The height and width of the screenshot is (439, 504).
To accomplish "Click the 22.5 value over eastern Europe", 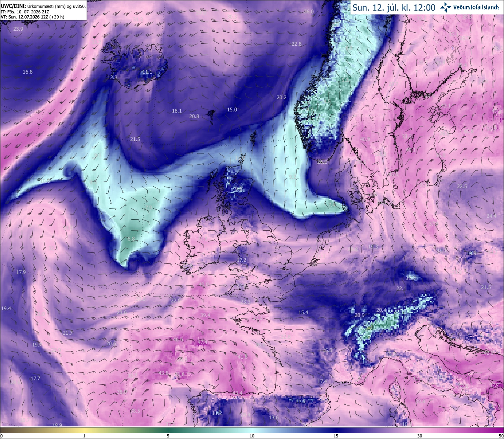I will tap(461, 186).
